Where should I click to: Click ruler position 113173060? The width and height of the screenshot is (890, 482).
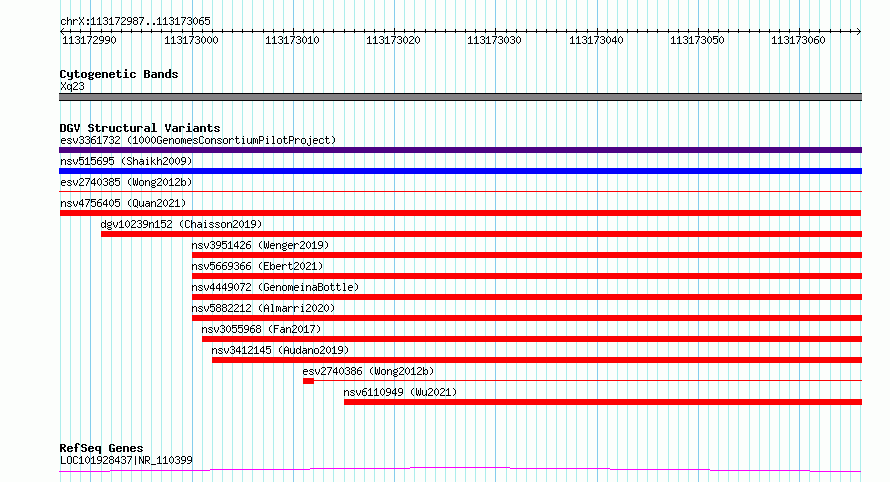(x=798, y=40)
